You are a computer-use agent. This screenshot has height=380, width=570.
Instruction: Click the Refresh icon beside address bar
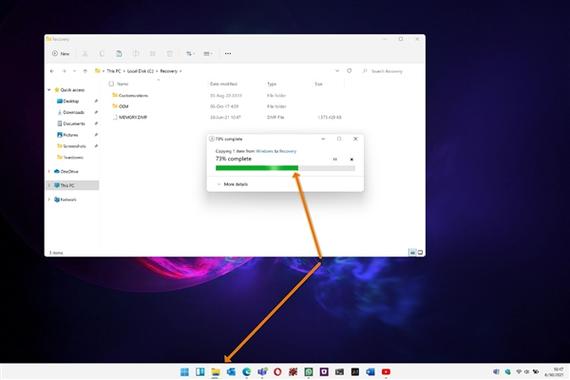pos(349,71)
